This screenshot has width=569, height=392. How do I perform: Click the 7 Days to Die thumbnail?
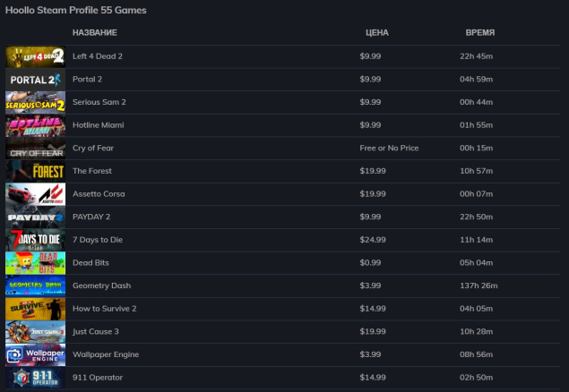(x=35, y=240)
